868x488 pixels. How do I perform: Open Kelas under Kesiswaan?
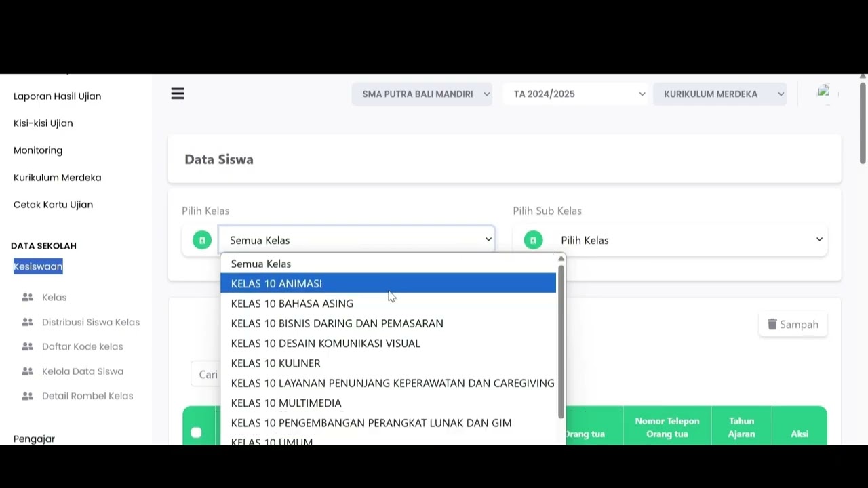tap(54, 297)
